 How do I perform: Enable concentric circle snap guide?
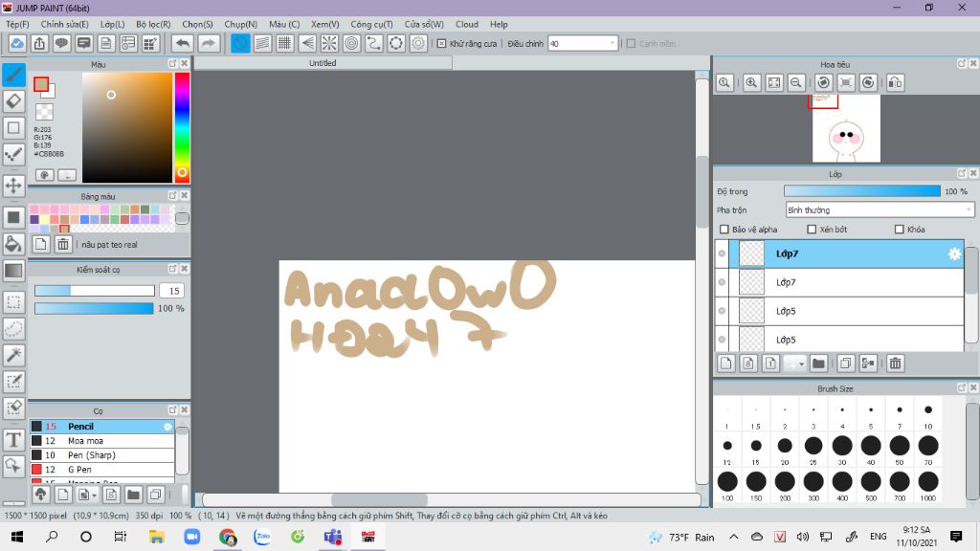point(352,44)
